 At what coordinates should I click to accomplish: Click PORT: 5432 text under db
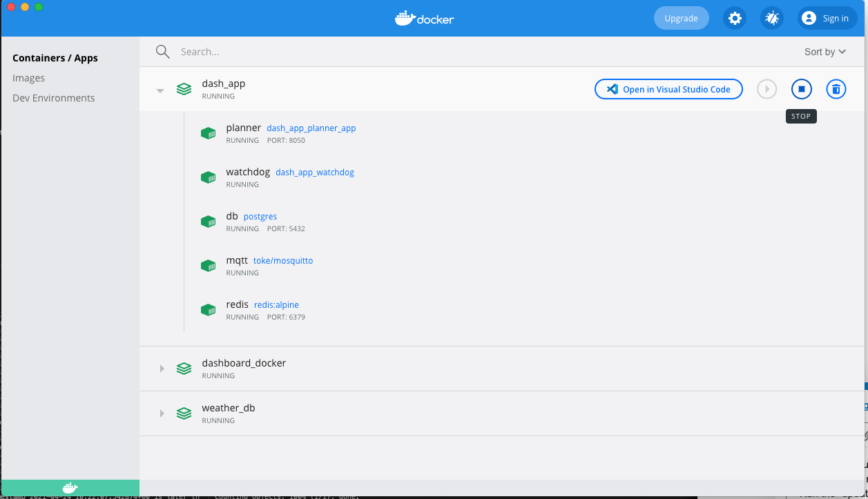(286, 229)
